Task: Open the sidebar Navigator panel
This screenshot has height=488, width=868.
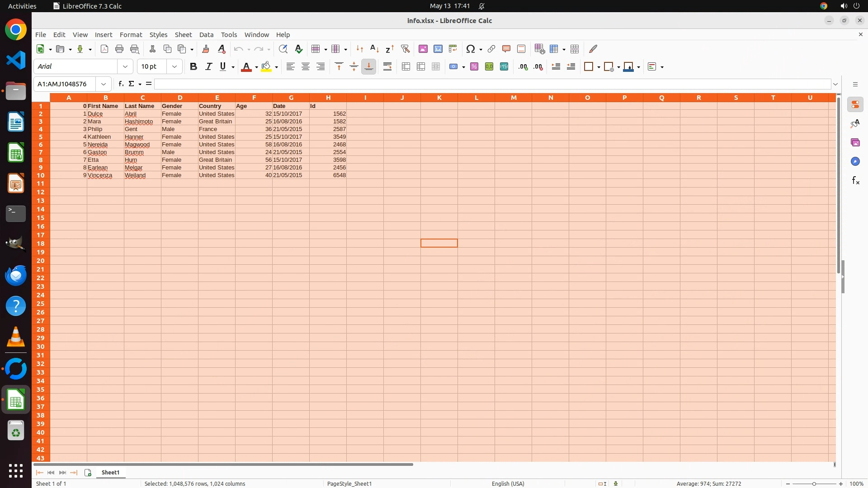Action: [x=855, y=161]
